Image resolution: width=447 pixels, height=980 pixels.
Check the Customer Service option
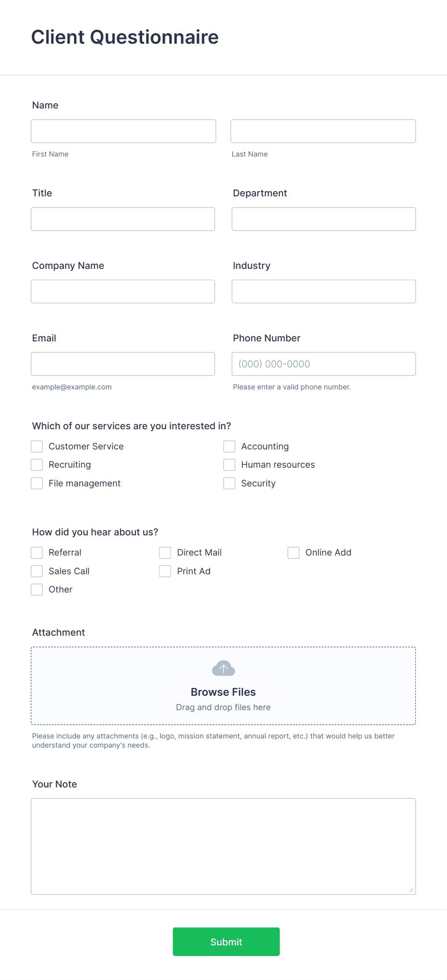37,446
